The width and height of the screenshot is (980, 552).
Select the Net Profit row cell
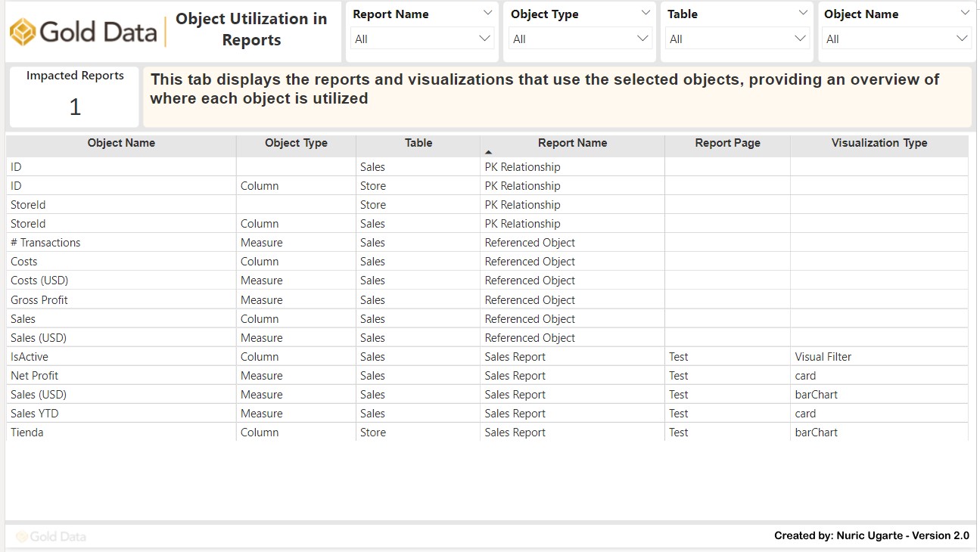[x=35, y=376]
